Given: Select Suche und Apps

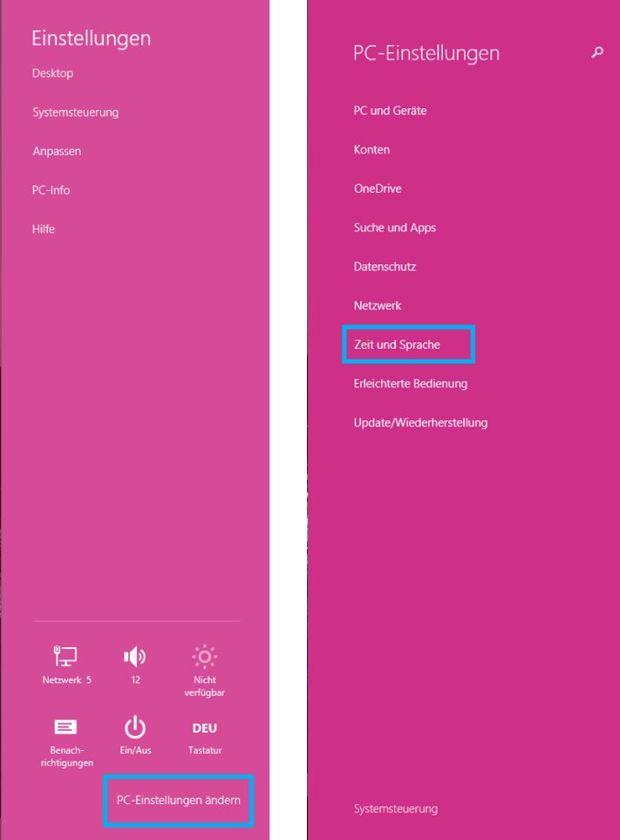Looking at the screenshot, I should 395,228.
